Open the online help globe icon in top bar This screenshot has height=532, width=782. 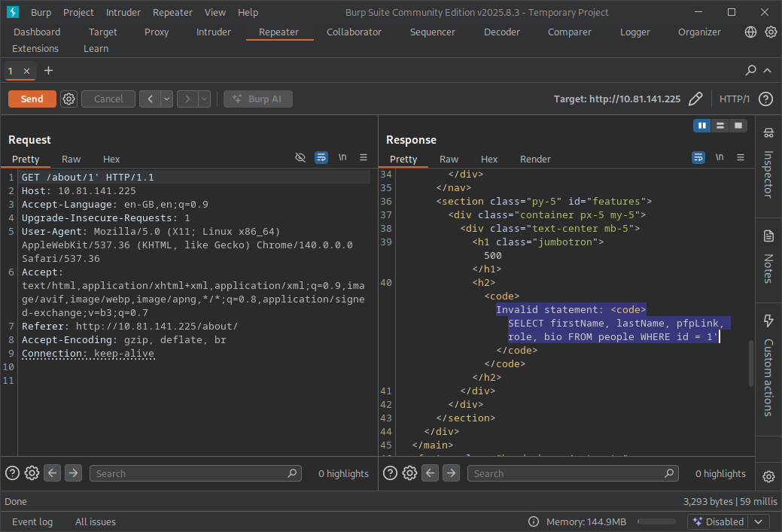click(x=750, y=32)
